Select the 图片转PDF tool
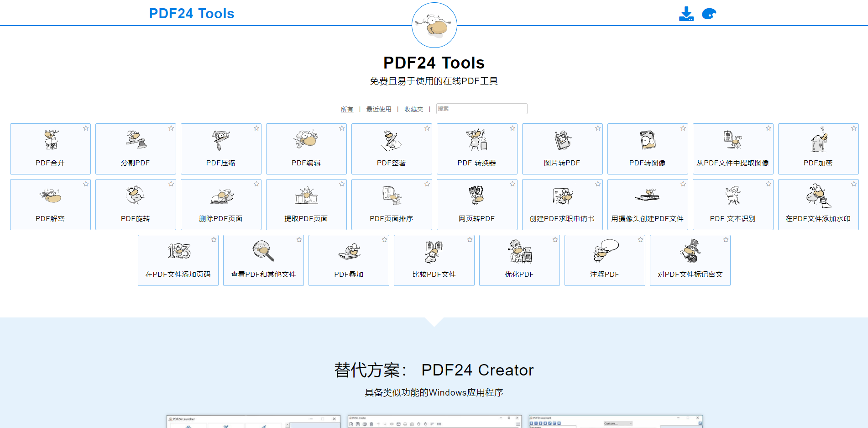The width and height of the screenshot is (868, 428). coord(562,148)
